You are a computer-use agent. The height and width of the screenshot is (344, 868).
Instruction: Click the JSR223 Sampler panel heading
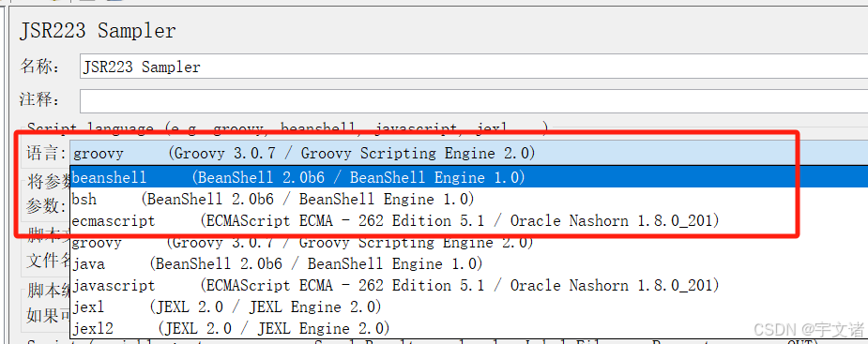[x=98, y=30]
